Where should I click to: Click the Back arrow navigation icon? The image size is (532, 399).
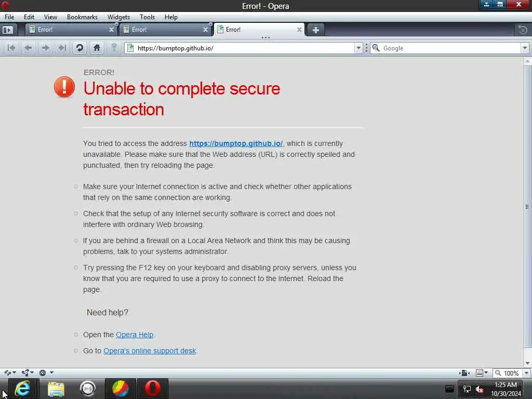(29, 48)
